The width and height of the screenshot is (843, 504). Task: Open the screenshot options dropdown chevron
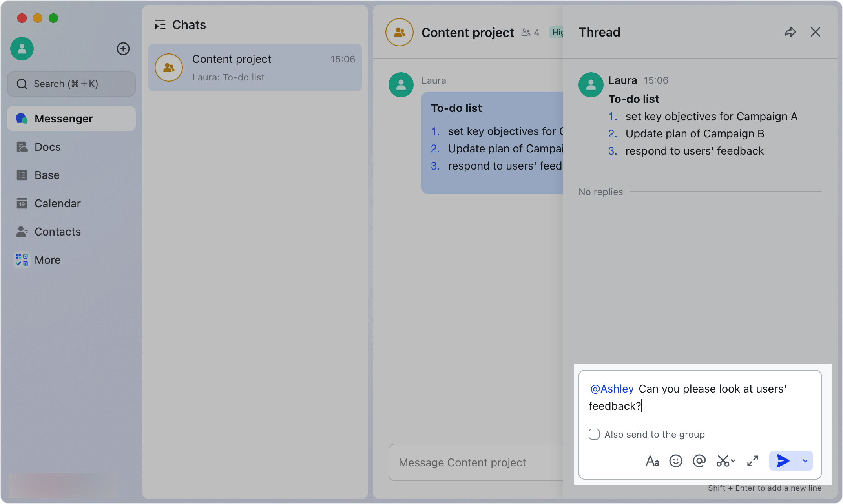(733, 461)
